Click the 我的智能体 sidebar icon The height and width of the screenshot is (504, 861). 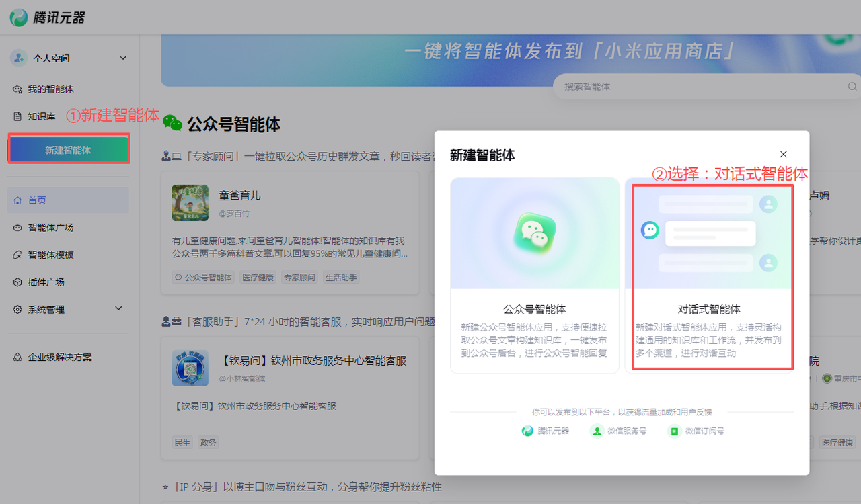(18, 89)
